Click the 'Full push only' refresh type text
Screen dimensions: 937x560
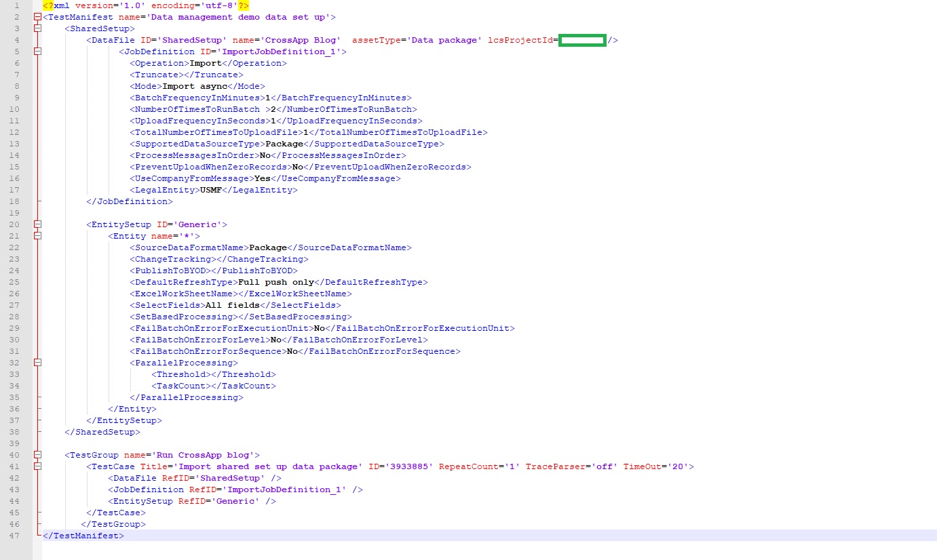click(x=275, y=282)
